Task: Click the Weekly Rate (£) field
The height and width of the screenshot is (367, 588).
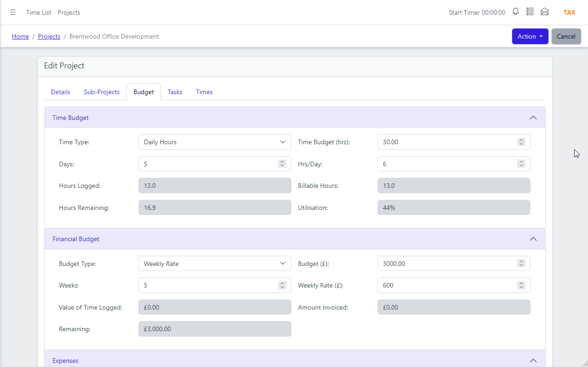Action: pyautogui.click(x=454, y=285)
